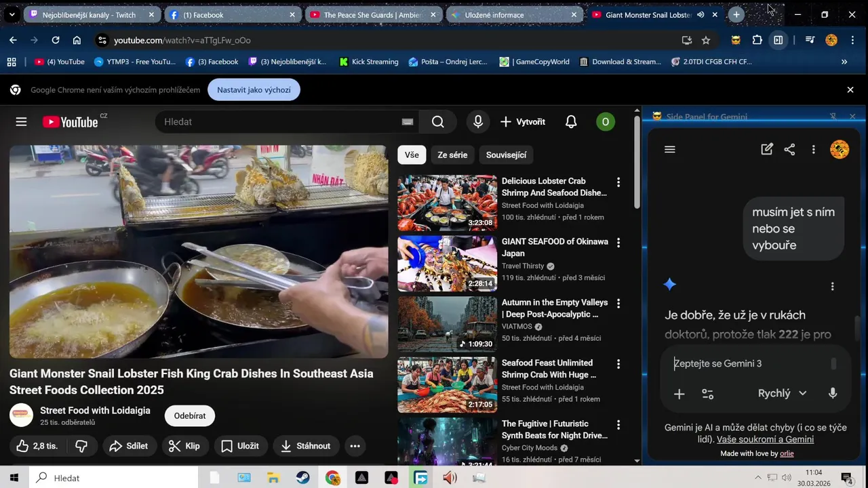Switch to the Uložené informace tab

[x=515, y=15]
